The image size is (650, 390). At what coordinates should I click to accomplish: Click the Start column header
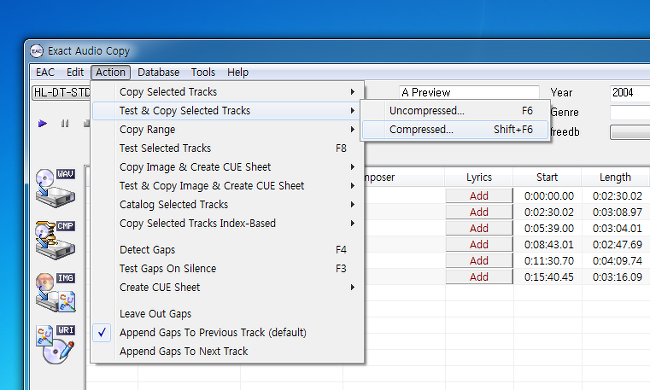(x=547, y=177)
